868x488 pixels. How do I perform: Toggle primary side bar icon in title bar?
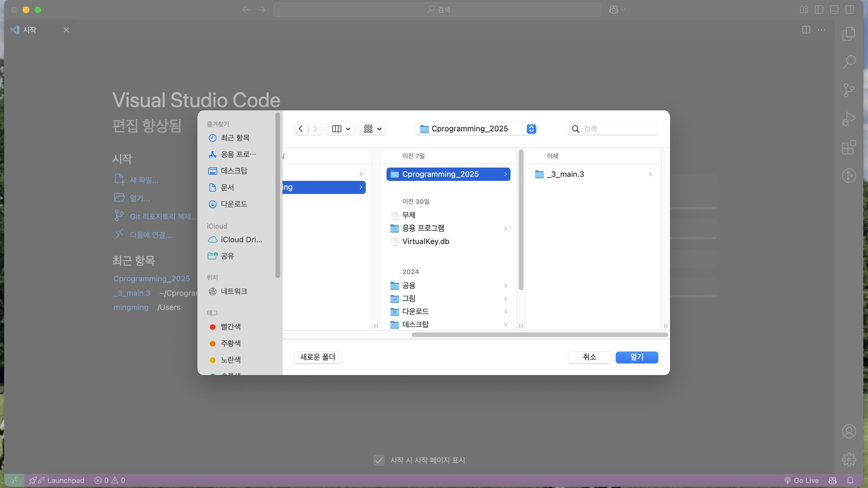(819, 9)
